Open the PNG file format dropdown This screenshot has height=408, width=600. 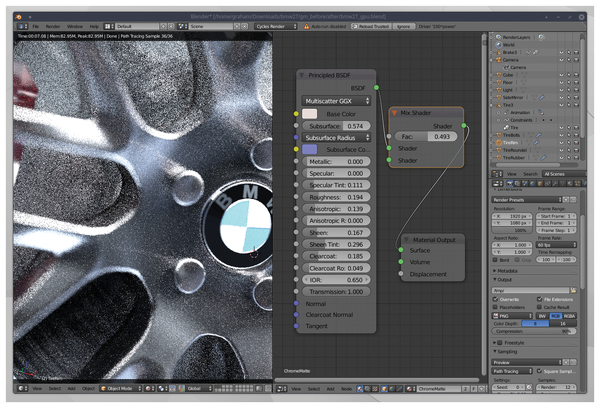pos(512,316)
